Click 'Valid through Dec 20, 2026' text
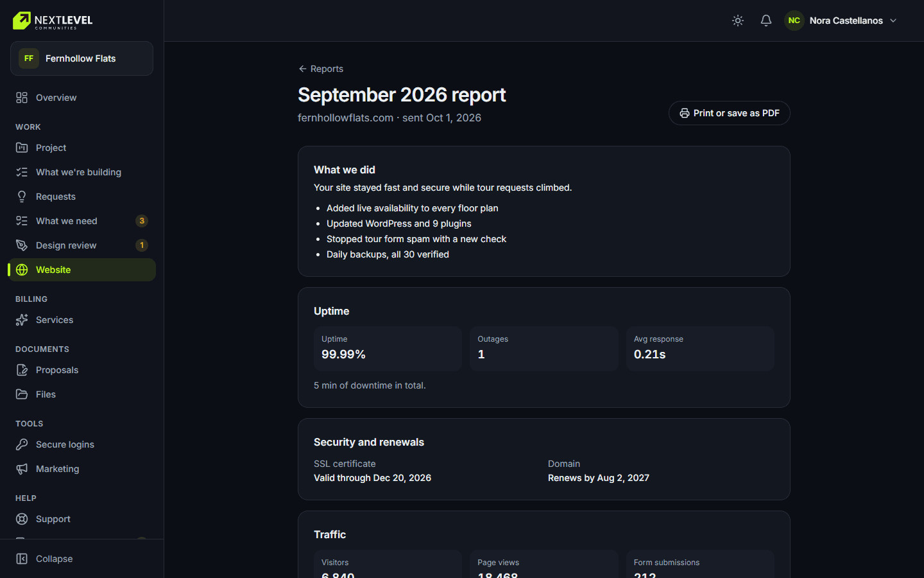924x578 pixels. pyautogui.click(x=372, y=478)
